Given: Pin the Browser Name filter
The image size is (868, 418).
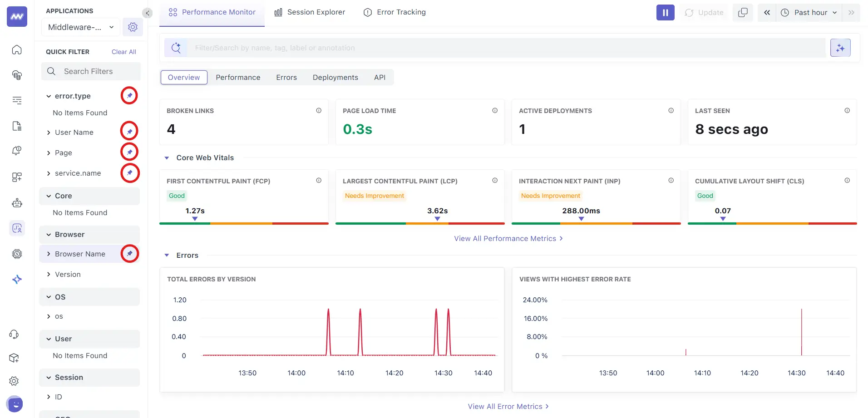Looking at the screenshot, I should 129,253.
